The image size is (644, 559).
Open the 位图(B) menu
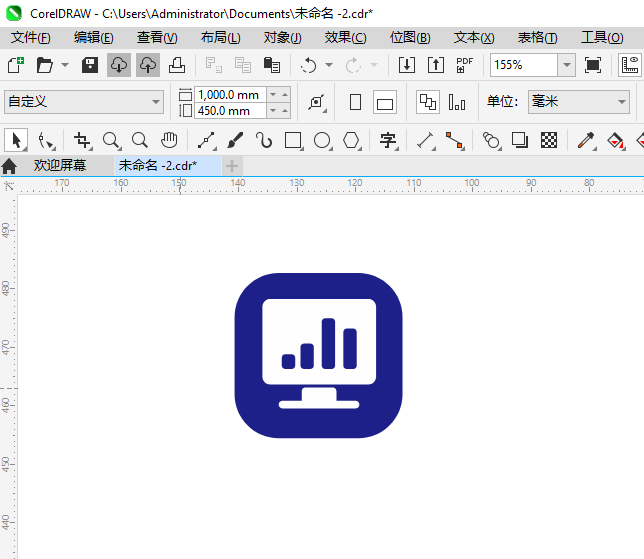pos(410,37)
